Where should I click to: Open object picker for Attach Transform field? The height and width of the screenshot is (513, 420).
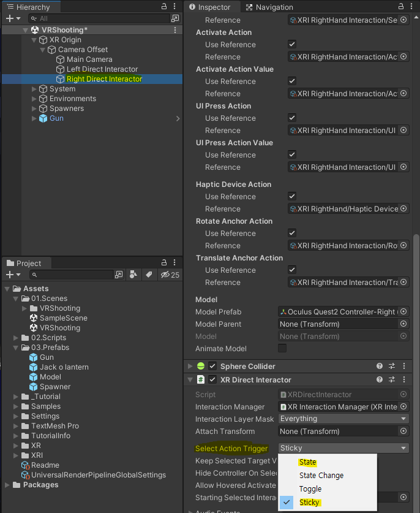tap(403, 431)
